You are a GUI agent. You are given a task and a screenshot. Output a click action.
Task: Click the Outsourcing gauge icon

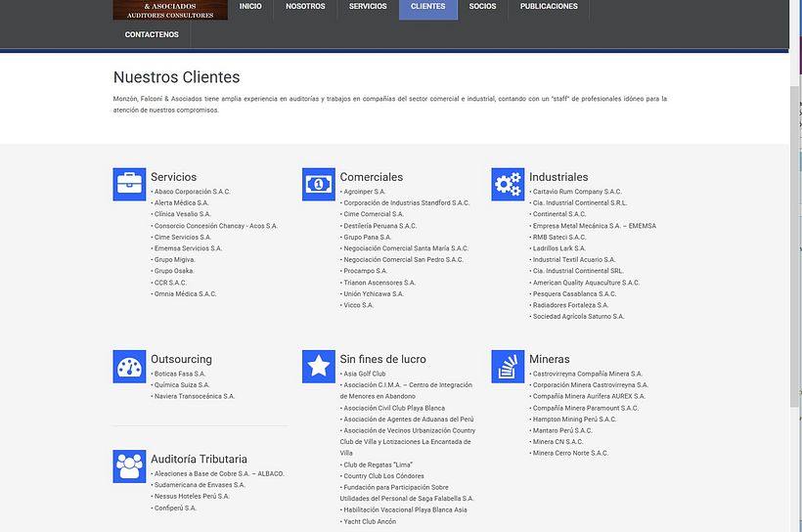129,367
